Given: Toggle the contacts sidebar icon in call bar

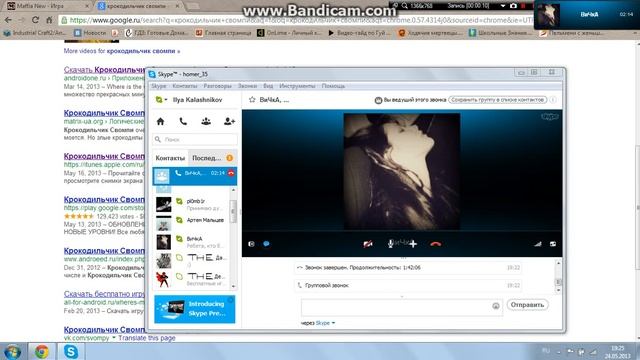Looking at the screenshot, I should point(251,244).
